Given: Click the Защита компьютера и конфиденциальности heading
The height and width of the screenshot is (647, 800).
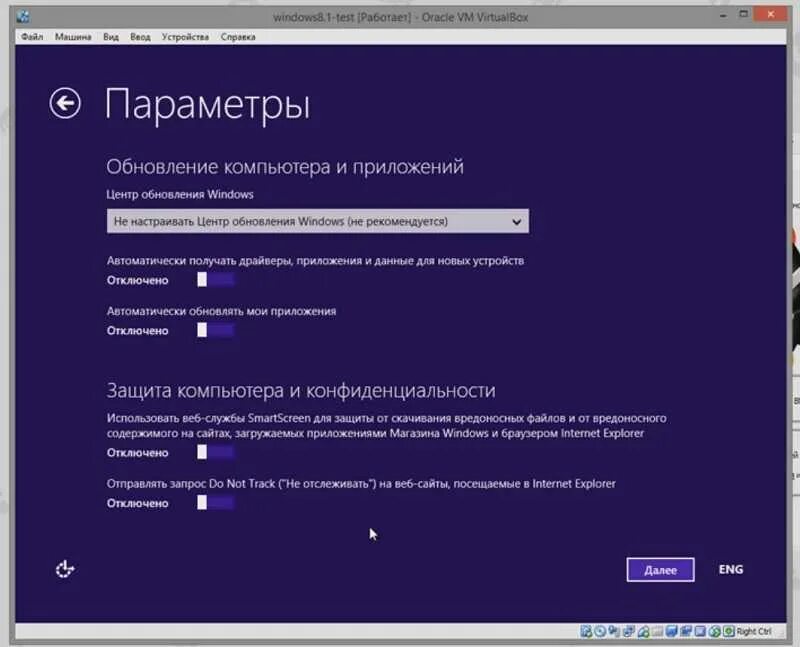Looking at the screenshot, I should 301,390.
